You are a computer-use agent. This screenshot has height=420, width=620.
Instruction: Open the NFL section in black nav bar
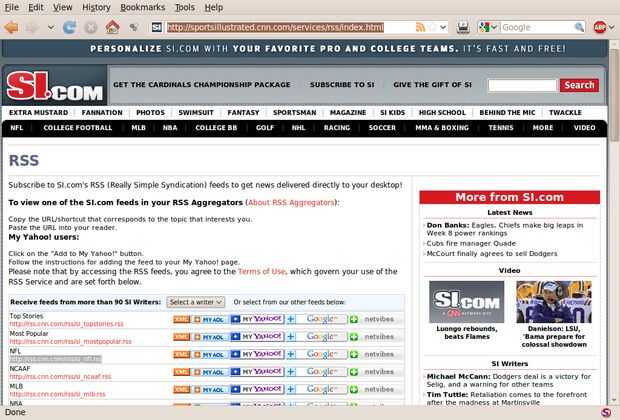pos(17,128)
